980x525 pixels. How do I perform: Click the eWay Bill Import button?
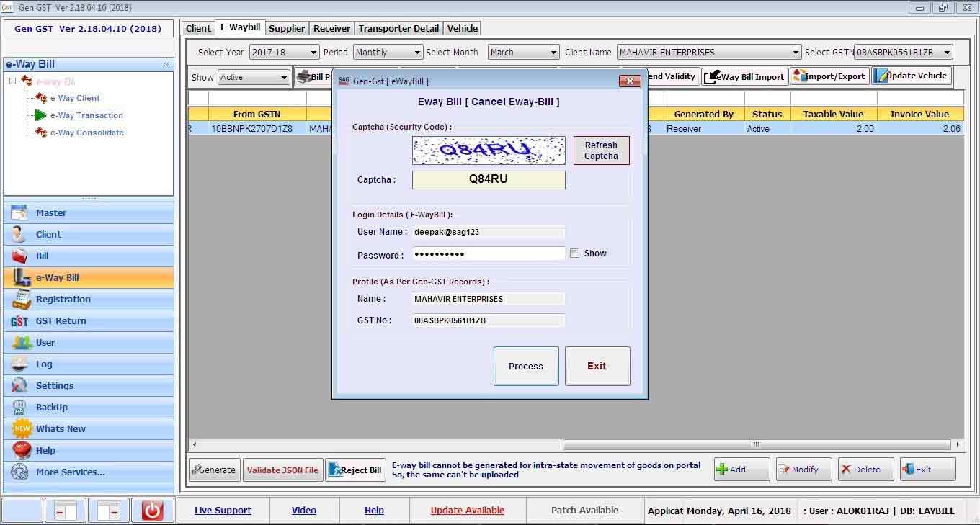click(744, 76)
